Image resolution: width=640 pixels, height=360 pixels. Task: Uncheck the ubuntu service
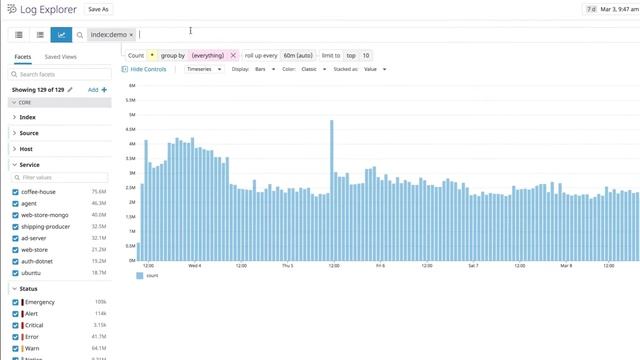point(16,273)
